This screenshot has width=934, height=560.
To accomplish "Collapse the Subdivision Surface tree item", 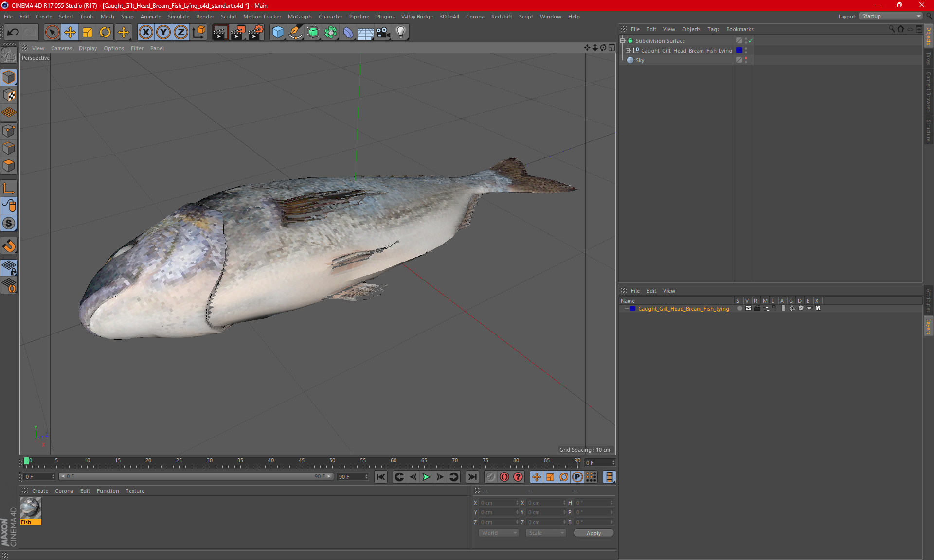I will [x=623, y=41].
